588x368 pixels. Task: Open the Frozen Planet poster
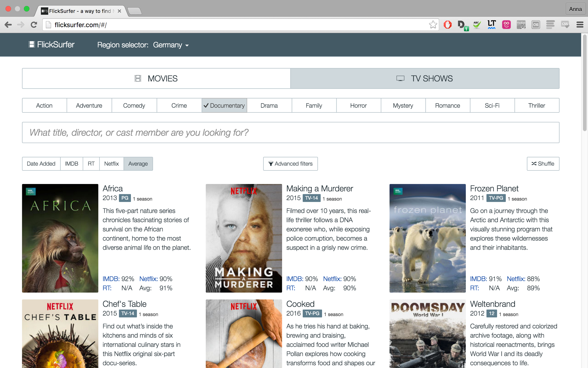(428, 238)
